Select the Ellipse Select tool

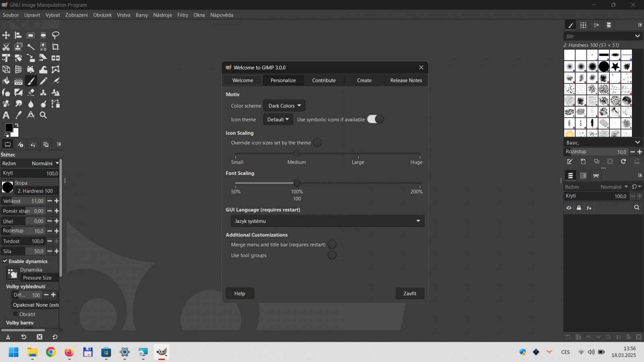pos(43,35)
